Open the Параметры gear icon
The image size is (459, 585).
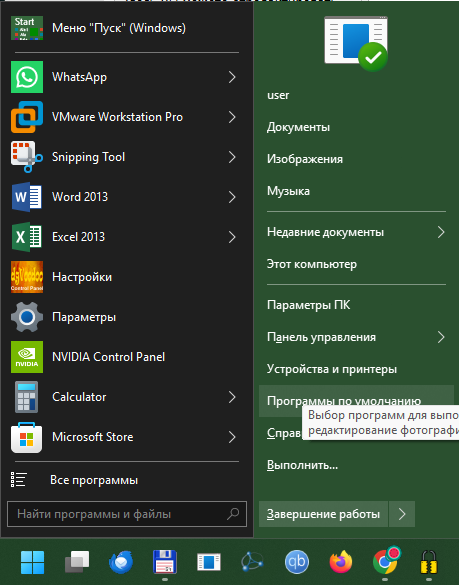tap(27, 317)
